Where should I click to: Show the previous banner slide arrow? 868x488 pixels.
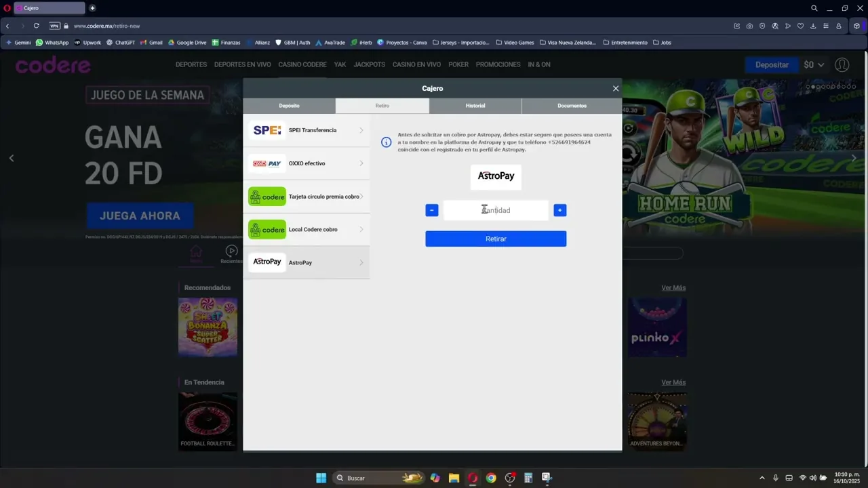[x=12, y=158]
